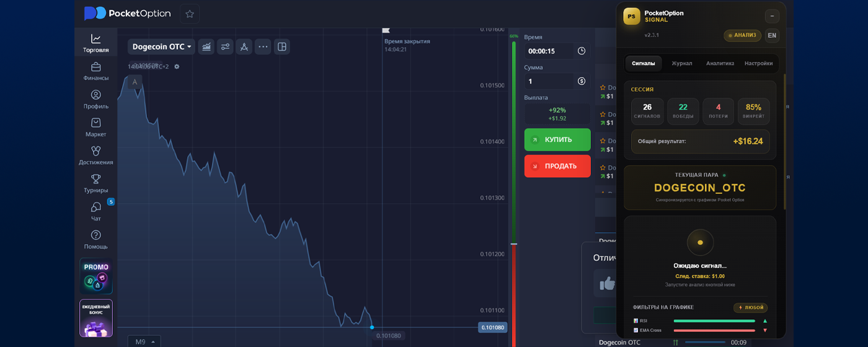Click the EMA Cross chart icon

[x=635, y=330]
